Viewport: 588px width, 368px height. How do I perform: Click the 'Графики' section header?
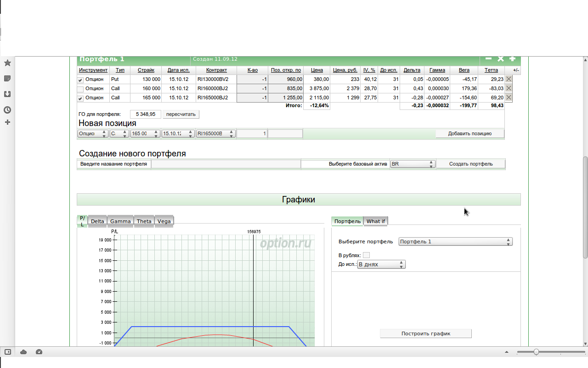[x=299, y=199]
